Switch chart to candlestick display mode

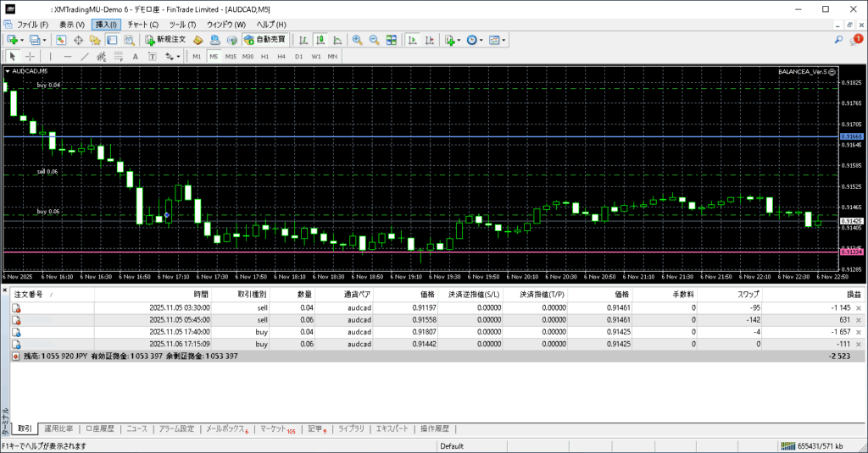pyautogui.click(x=320, y=40)
